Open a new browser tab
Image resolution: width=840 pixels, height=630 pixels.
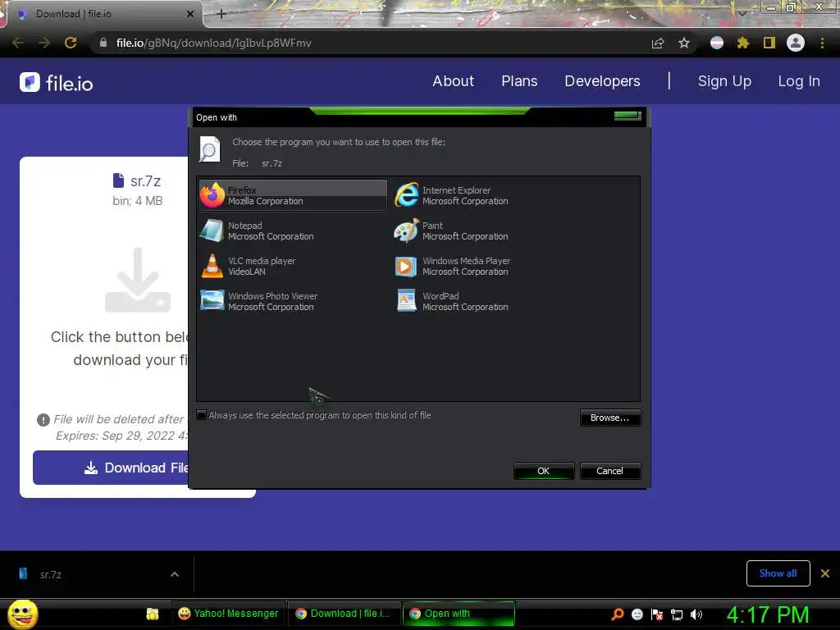coord(221,14)
